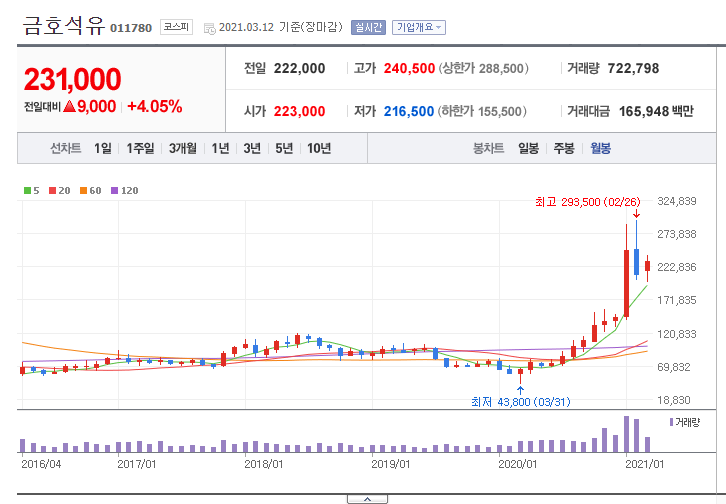Click the 거래량 value 722,798

tap(633, 68)
